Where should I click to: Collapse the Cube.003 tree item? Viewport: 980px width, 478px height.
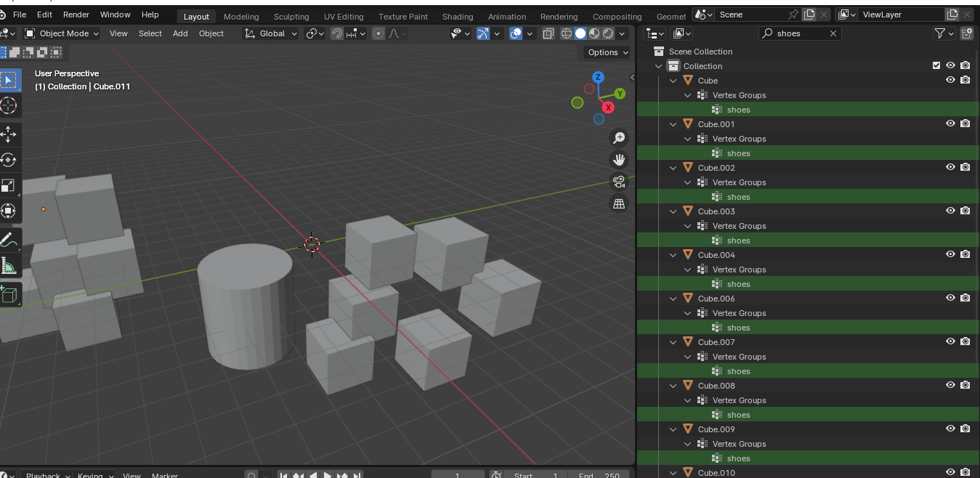click(673, 211)
